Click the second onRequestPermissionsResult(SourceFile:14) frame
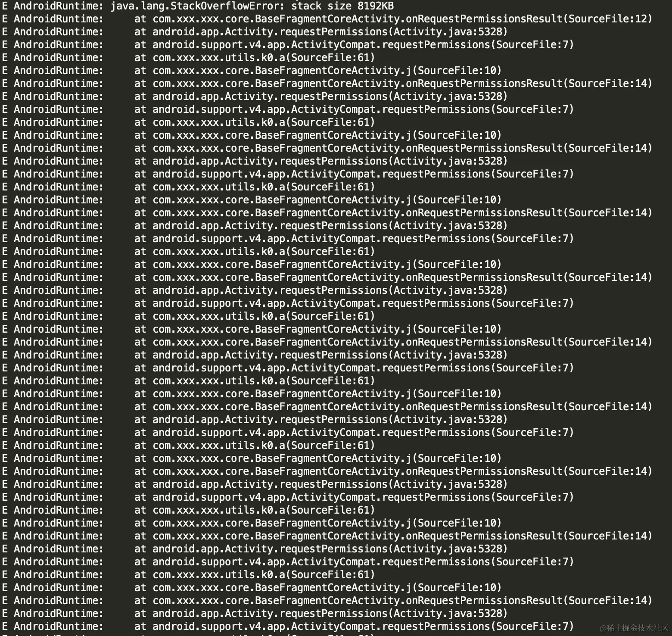The image size is (672, 636). point(393,148)
